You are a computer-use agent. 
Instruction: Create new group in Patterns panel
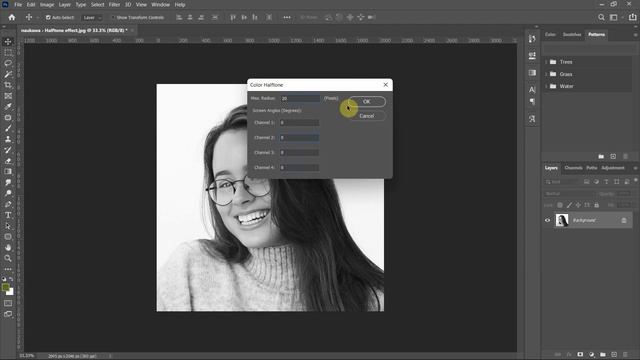pyautogui.click(x=601, y=156)
